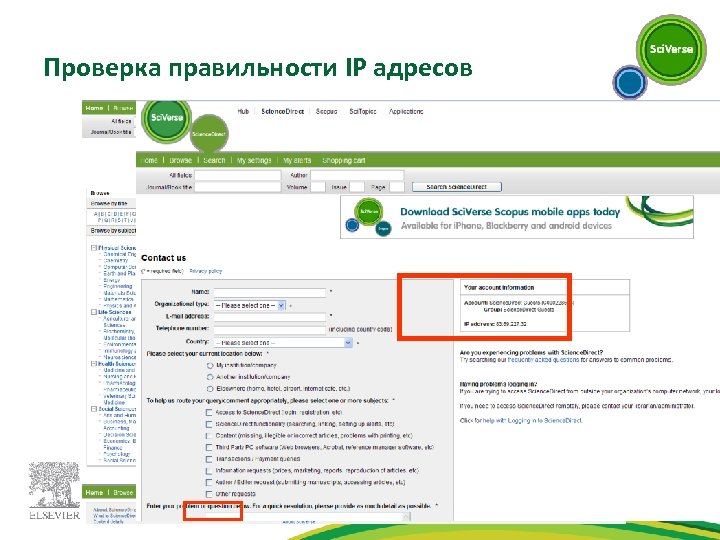This screenshot has width=720, height=540.
Task: Click the E-mail address input field
Action: (270, 317)
